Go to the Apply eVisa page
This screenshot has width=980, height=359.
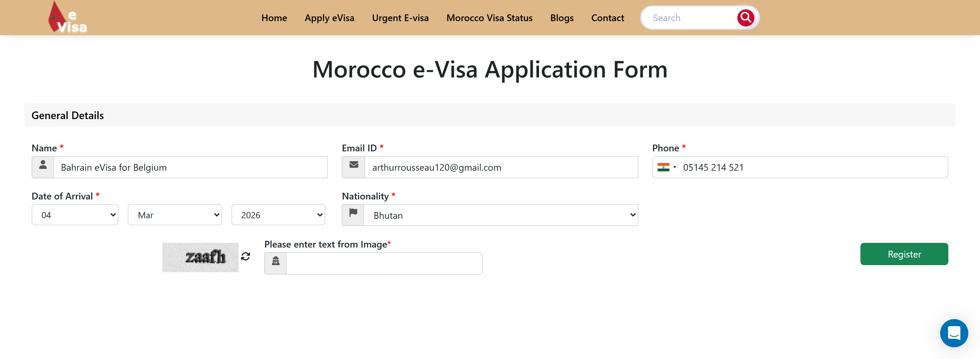pos(329,18)
